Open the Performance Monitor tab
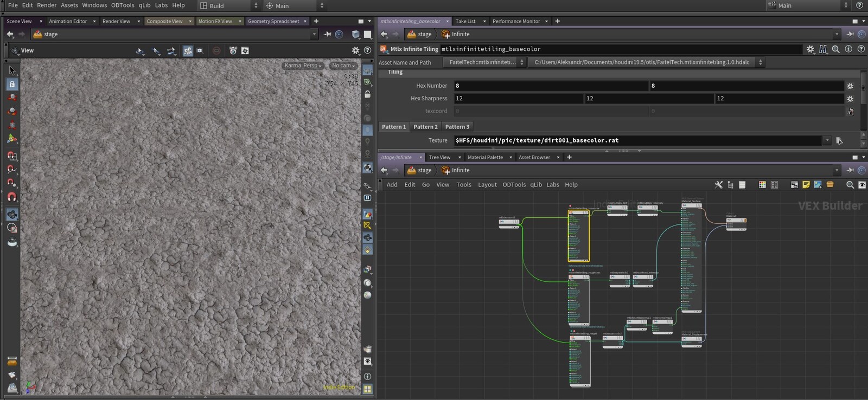The image size is (868, 400). coord(516,21)
